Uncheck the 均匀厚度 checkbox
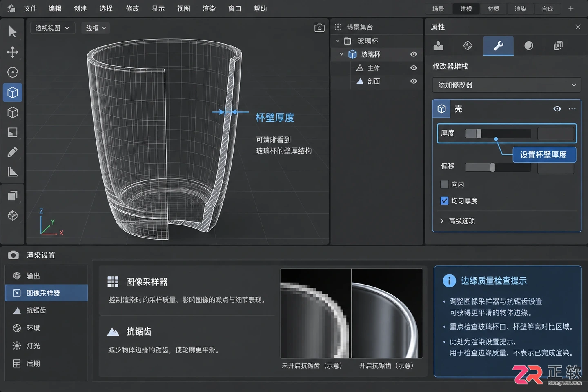The width and height of the screenshot is (588, 392). (x=445, y=200)
